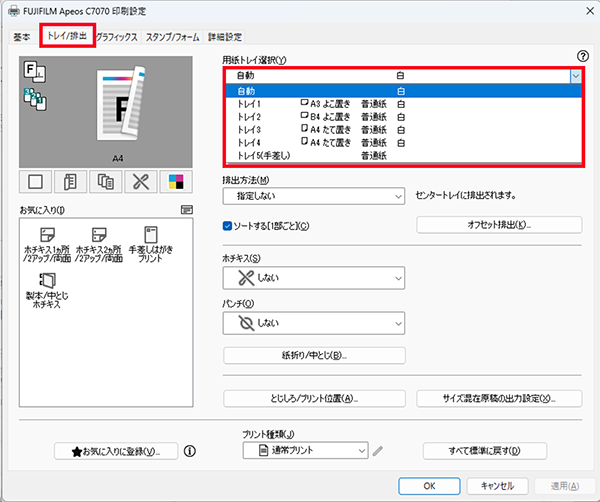This screenshot has width=600, height=502.
Task: Close the print settings dialog
Action: (x=590, y=11)
